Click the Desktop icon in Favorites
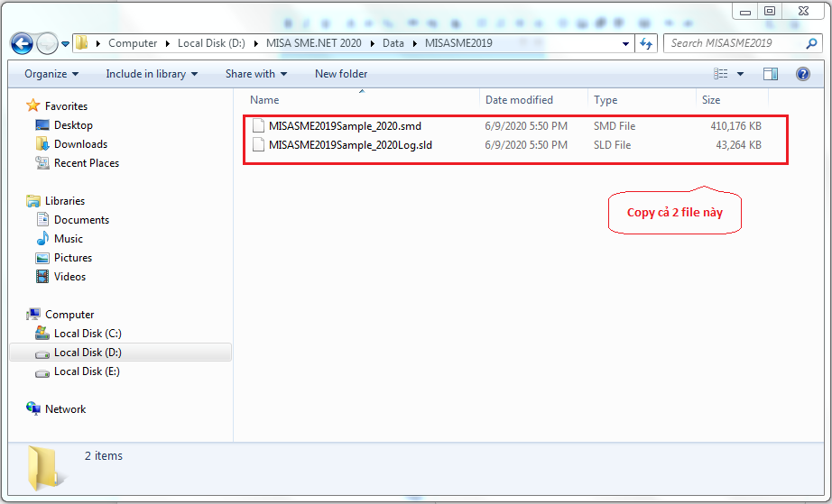Screen dimensions: 832x504 tap(42, 125)
